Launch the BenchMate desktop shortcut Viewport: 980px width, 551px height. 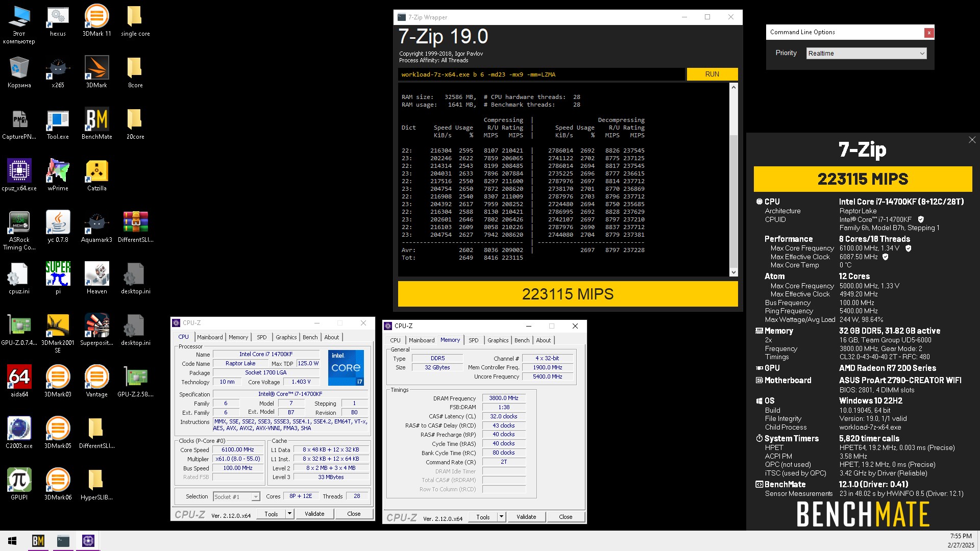96,124
